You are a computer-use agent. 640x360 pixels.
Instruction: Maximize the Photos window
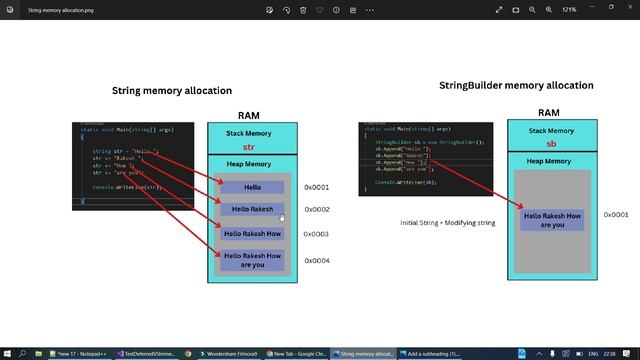pos(611,7)
